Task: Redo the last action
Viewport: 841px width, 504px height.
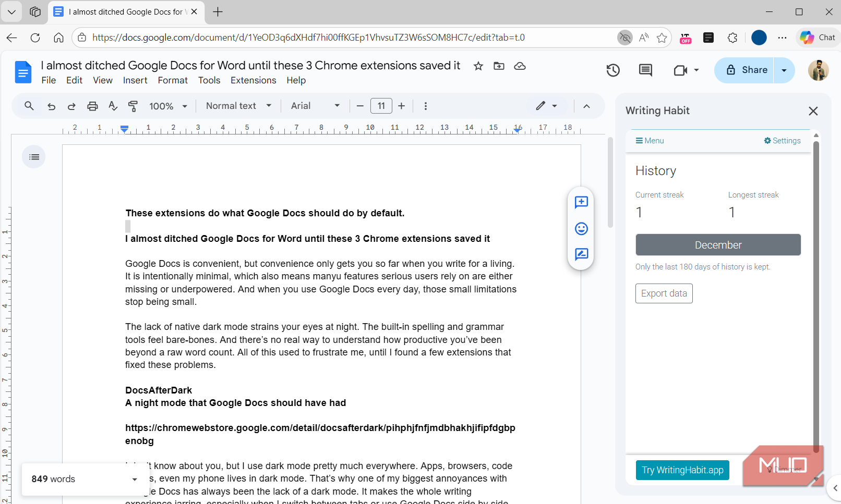Action: point(71,106)
